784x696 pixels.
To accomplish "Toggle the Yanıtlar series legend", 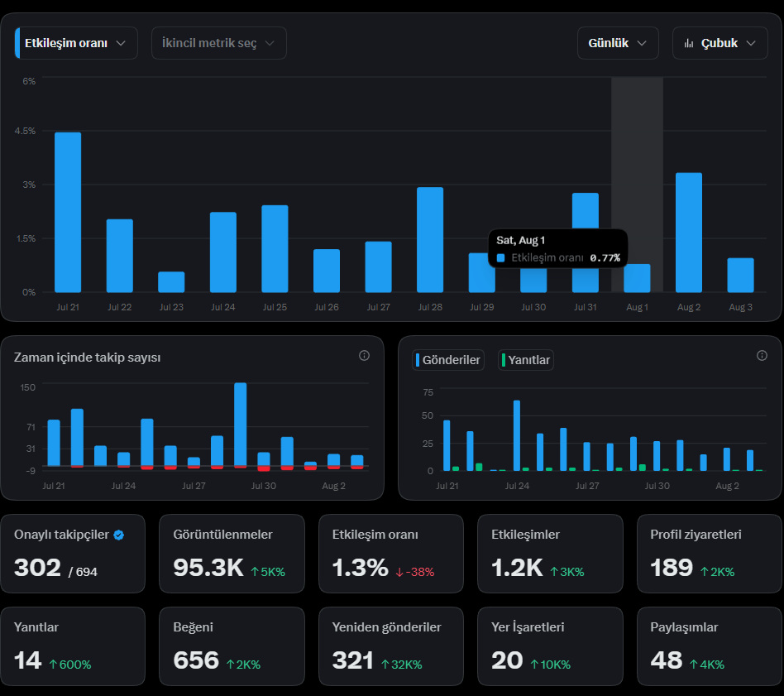I will point(525,360).
